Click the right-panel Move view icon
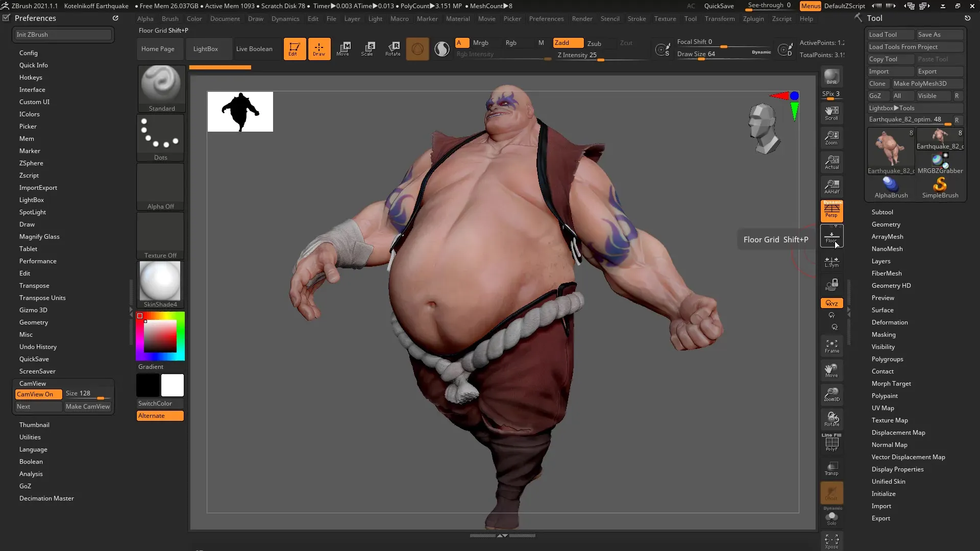The height and width of the screenshot is (551, 980). [831, 370]
